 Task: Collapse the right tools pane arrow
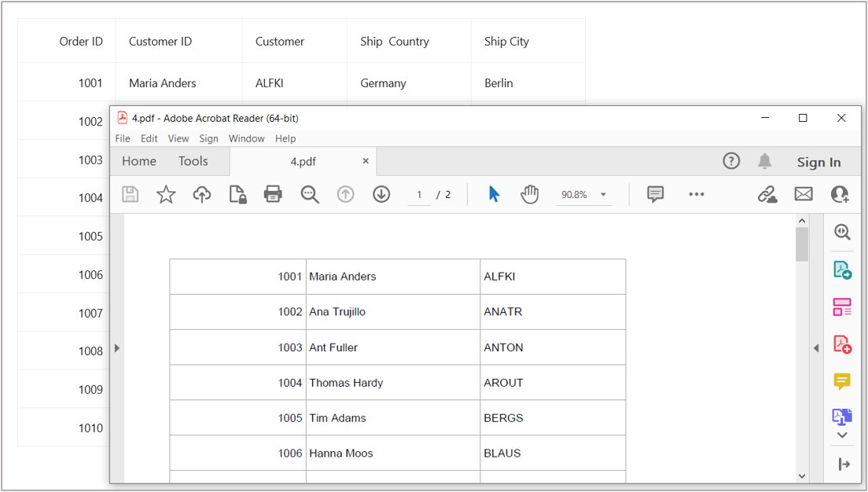(x=815, y=347)
